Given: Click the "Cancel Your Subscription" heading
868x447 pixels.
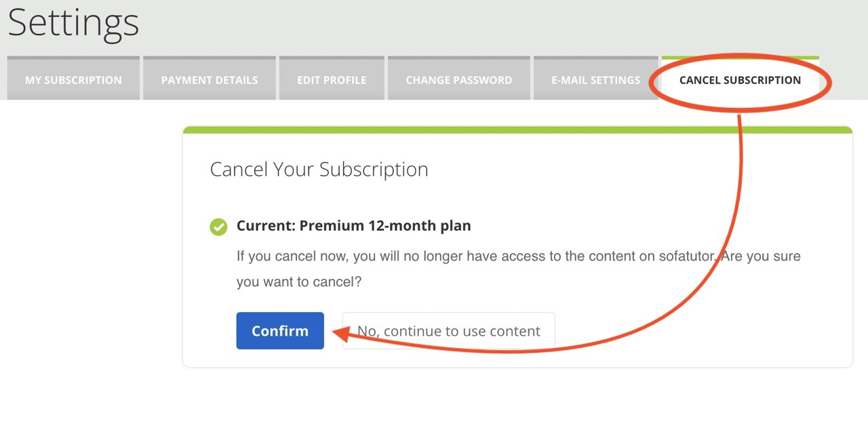Looking at the screenshot, I should 319,169.
